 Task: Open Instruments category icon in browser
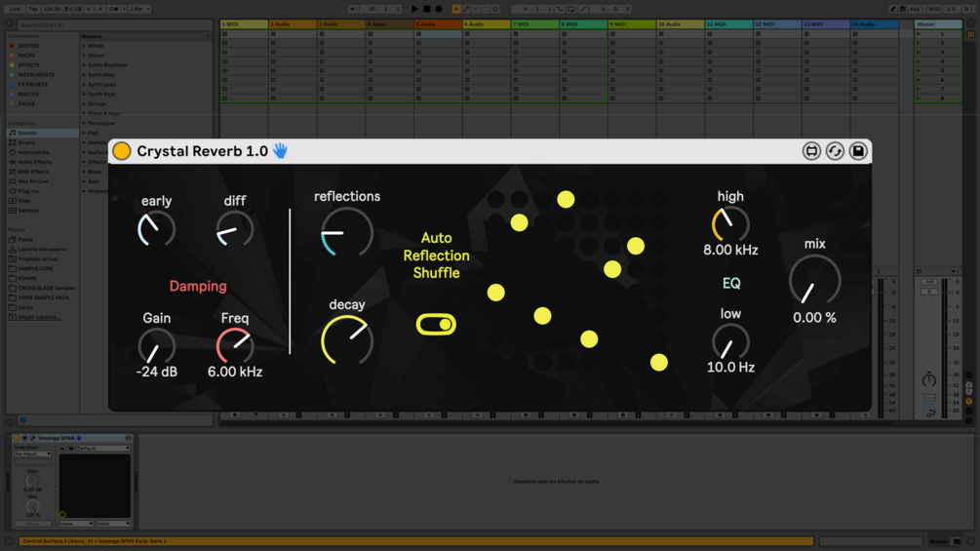[13, 152]
